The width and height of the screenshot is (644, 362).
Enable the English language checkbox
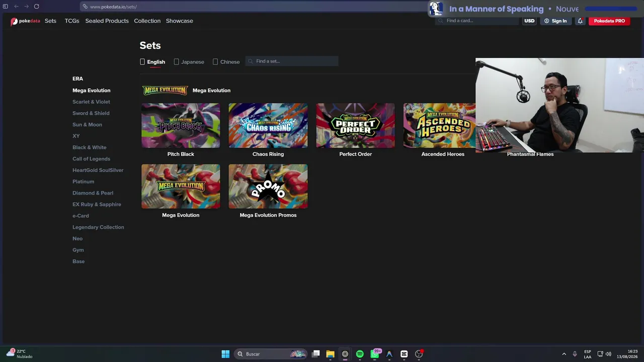142,62
